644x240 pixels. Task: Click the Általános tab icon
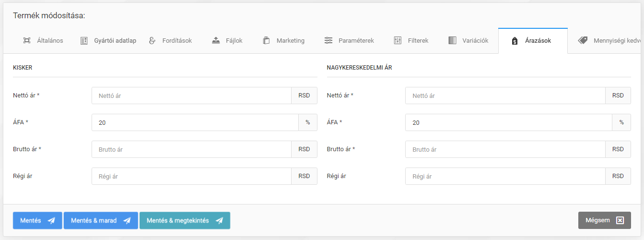[x=27, y=41]
